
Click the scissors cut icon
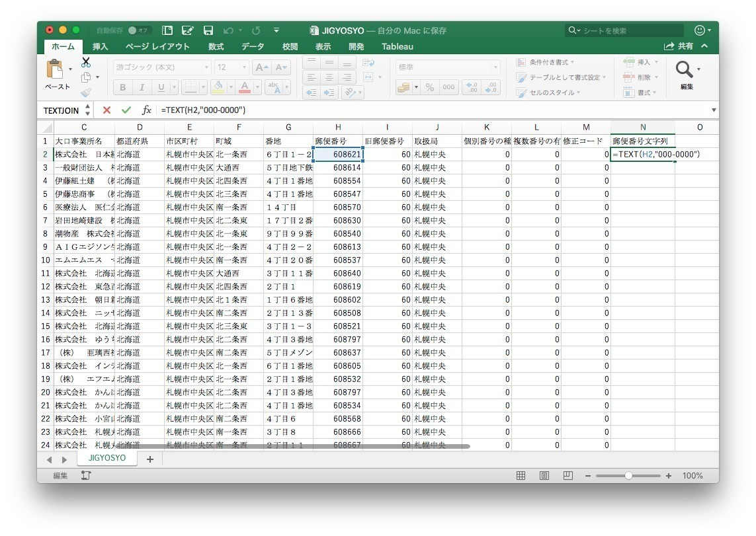(x=86, y=62)
